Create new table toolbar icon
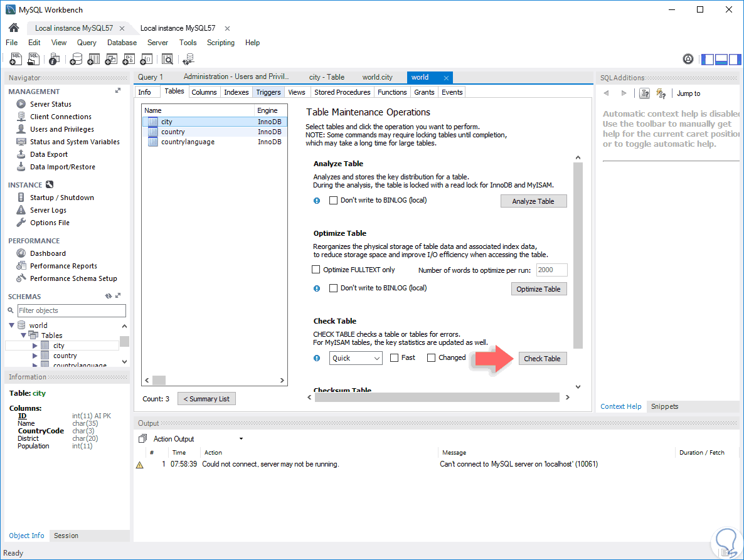The width and height of the screenshot is (744, 560). (x=93, y=59)
